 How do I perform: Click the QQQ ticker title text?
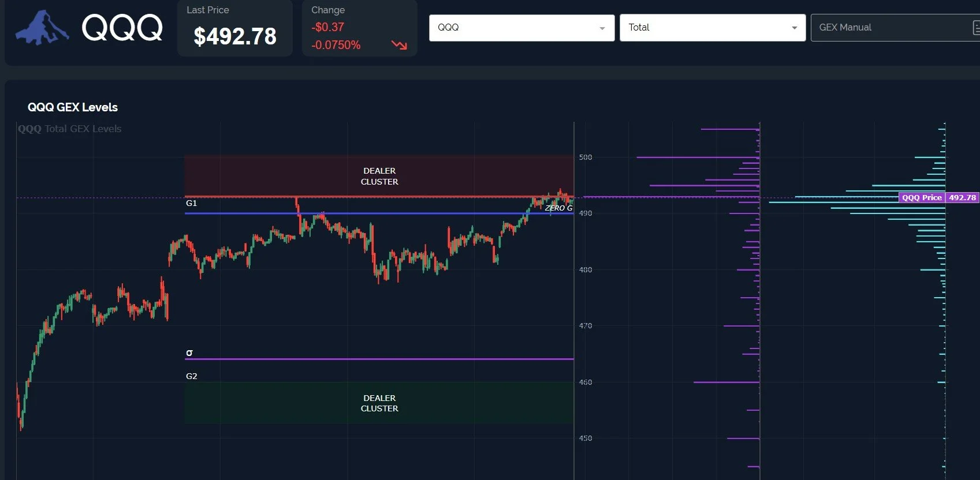point(122,28)
